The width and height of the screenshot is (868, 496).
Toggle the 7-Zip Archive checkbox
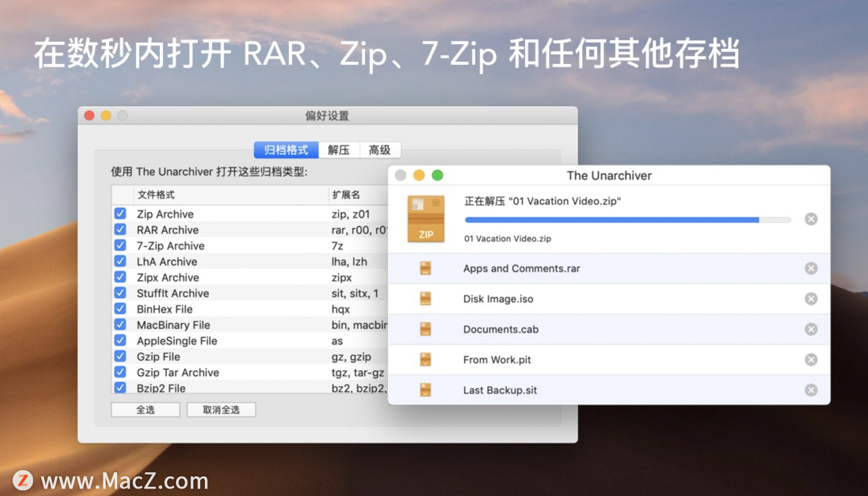pos(120,245)
